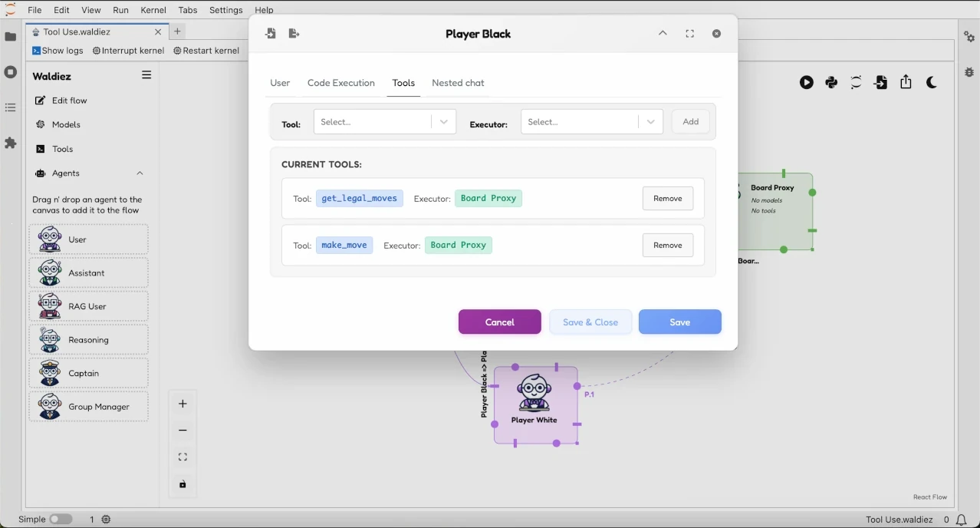Toggle the canvas interactivity lock
Image resolution: width=980 pixels, height=528 pixels.
coord(183,484)
